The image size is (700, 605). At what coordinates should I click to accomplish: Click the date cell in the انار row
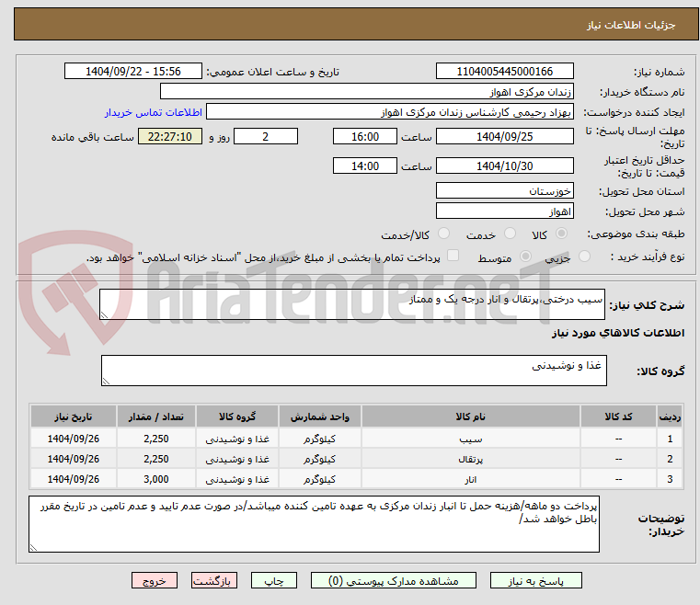pos(74,479)
